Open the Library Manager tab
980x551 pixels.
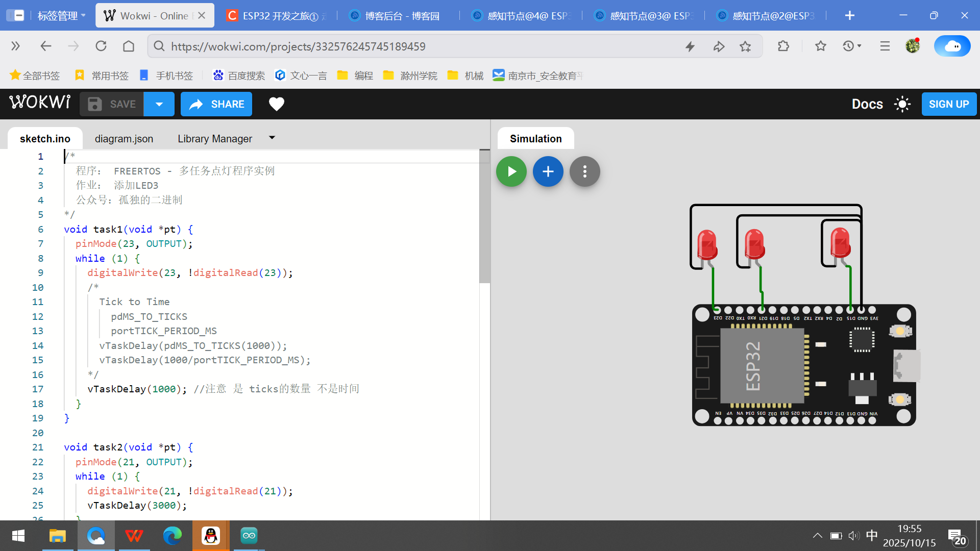click(x=215, y=139)
